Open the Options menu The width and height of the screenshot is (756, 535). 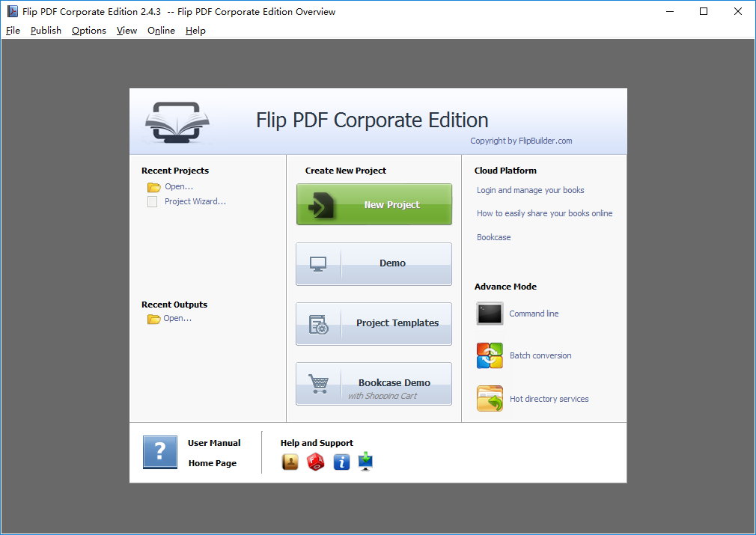pyautogui.click(x=89, y=31)
